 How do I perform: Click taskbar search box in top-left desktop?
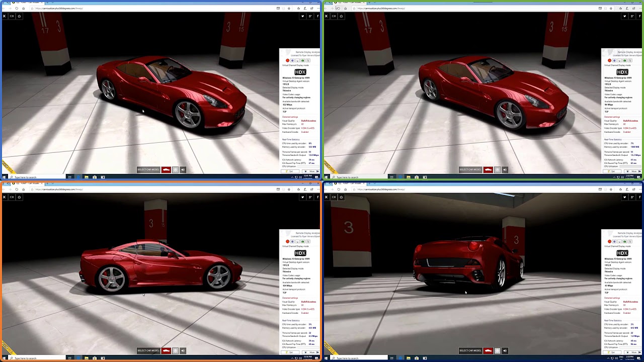[38, 177]
